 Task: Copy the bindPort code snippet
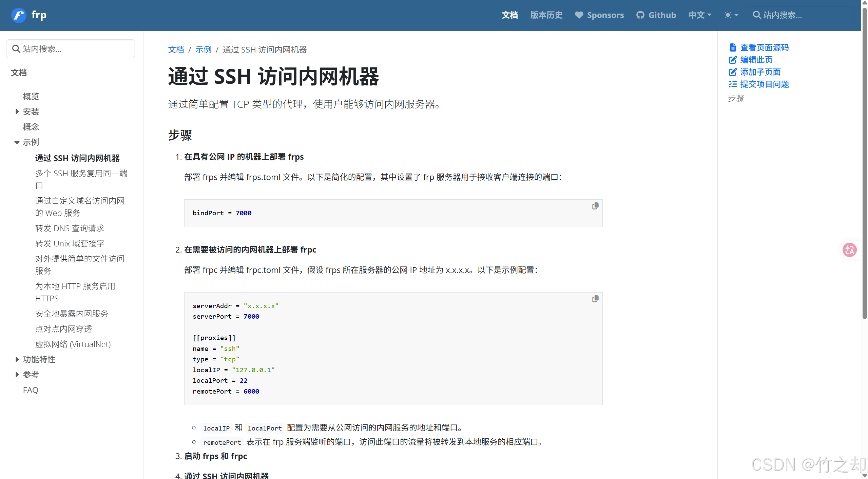pyautogui.click(x=595, y=205)
